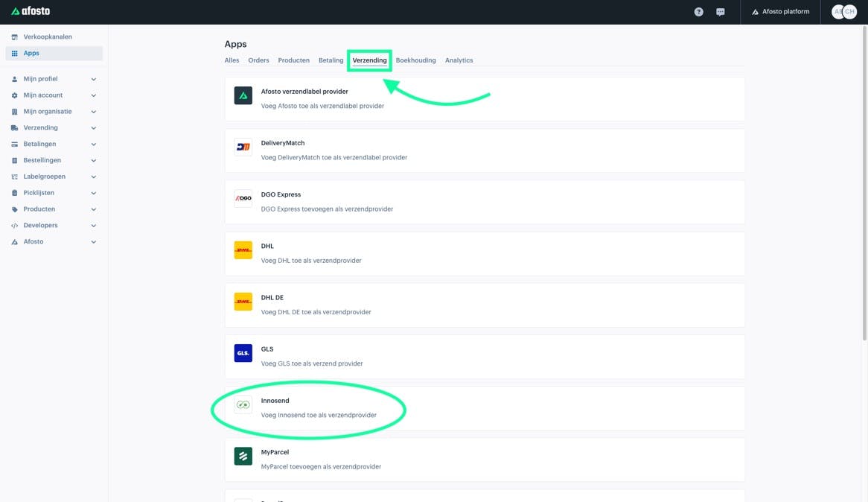Image resolution: width=868 pixels, height=502 pixels.
Task: Switch to the Analytics tab
Action: coord(459,60)
